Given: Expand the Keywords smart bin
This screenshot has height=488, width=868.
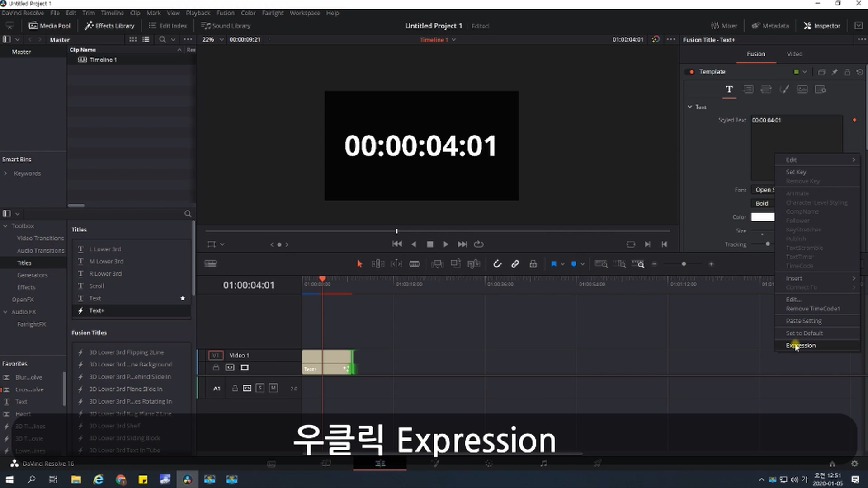Looking at the screenshot, I should coord(5,174).
